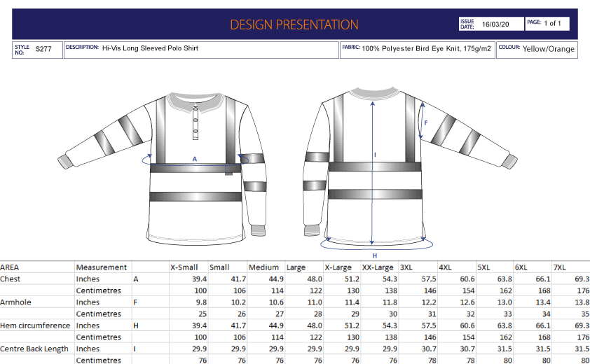
Task: Select Armhole inches X-Small cell 9.8
Action: [201, 302]
